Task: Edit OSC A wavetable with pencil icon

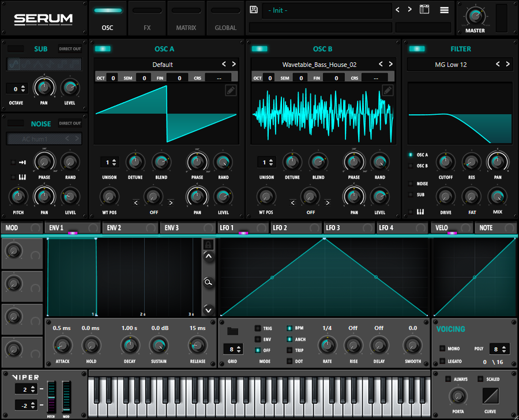Action: 231,90
